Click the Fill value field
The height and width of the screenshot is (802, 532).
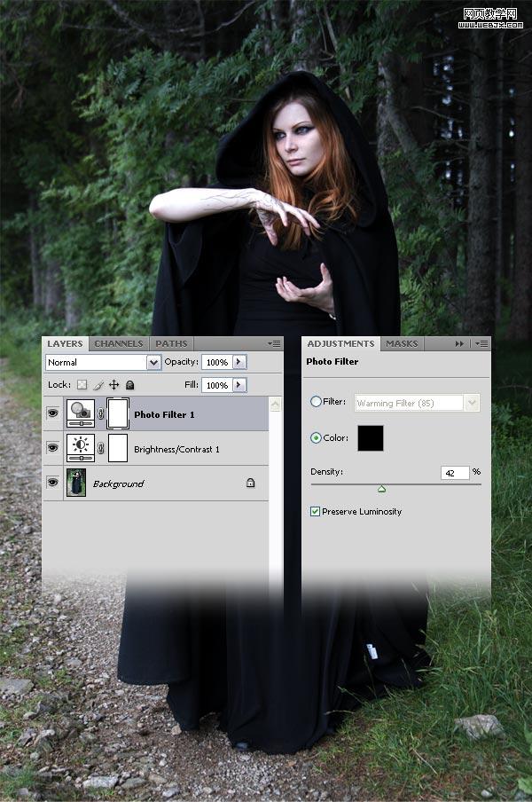[x=217, y=385]
